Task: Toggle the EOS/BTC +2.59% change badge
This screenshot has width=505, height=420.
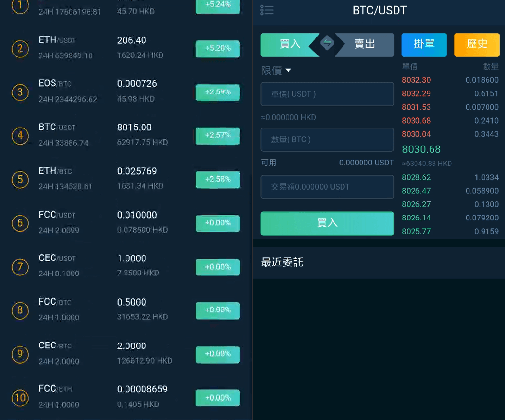Action: [x=217, y=92]
